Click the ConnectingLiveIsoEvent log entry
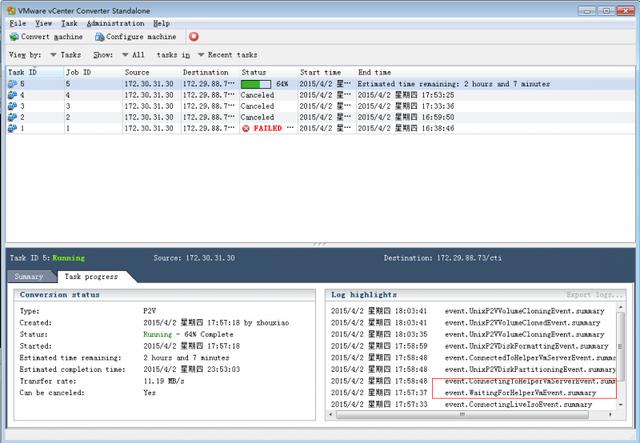Viewport: 640px width, 443px height. [x=518, y=405]
